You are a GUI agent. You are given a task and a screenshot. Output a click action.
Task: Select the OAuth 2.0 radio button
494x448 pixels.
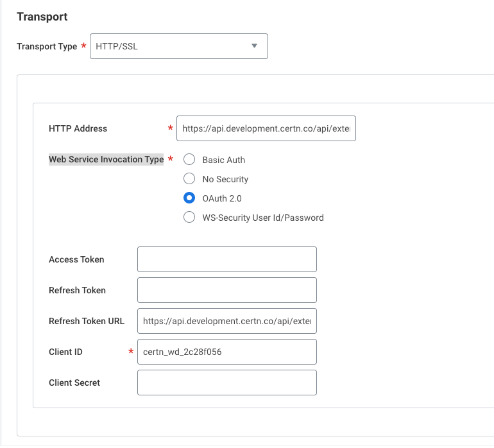189,198
